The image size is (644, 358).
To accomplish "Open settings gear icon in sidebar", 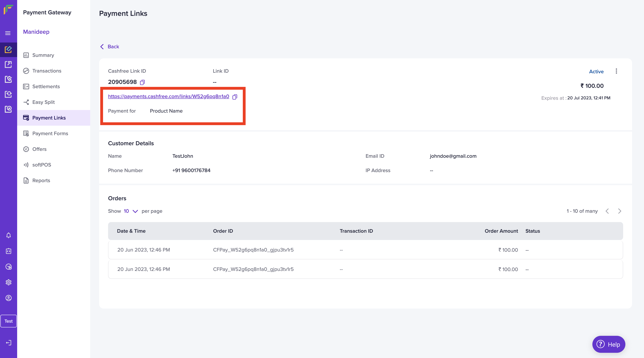I will pyautogui.click(x=9, y=282).
